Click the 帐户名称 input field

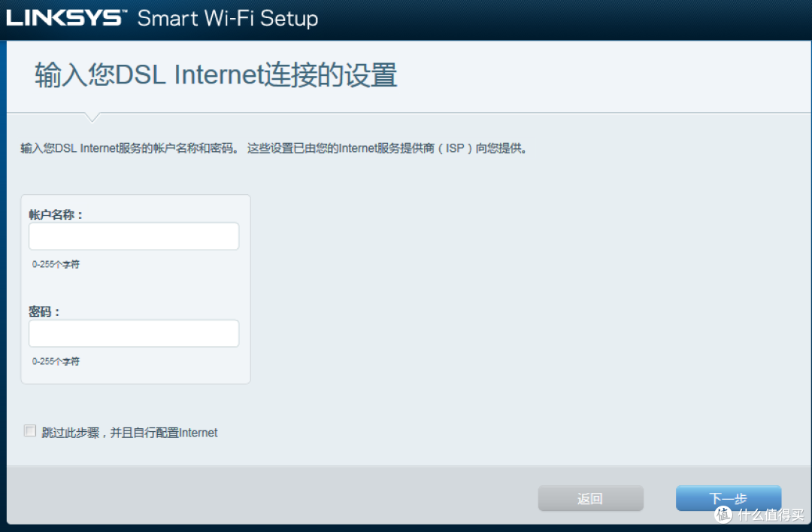[133, 236]
